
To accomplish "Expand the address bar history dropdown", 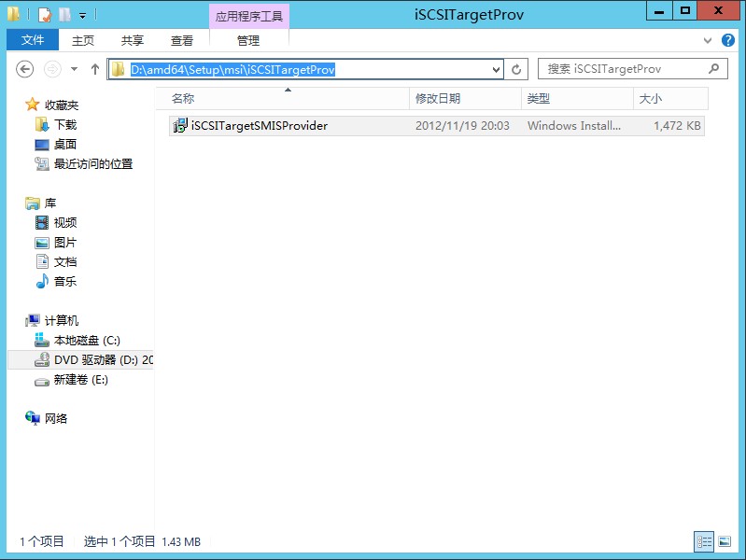I will click(496, 70).
